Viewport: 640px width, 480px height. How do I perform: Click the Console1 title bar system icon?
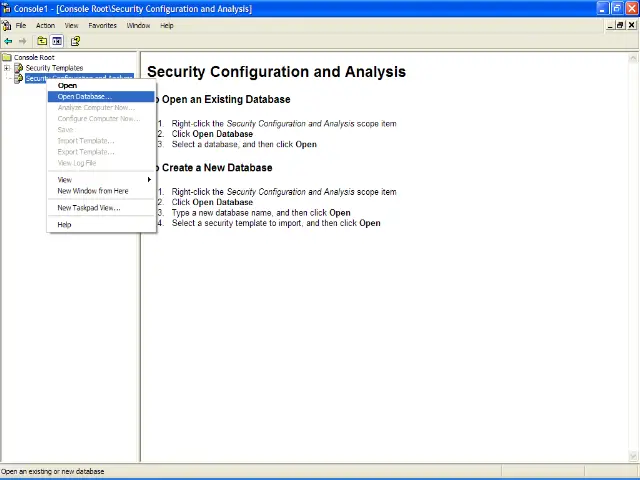click(6, 8)
